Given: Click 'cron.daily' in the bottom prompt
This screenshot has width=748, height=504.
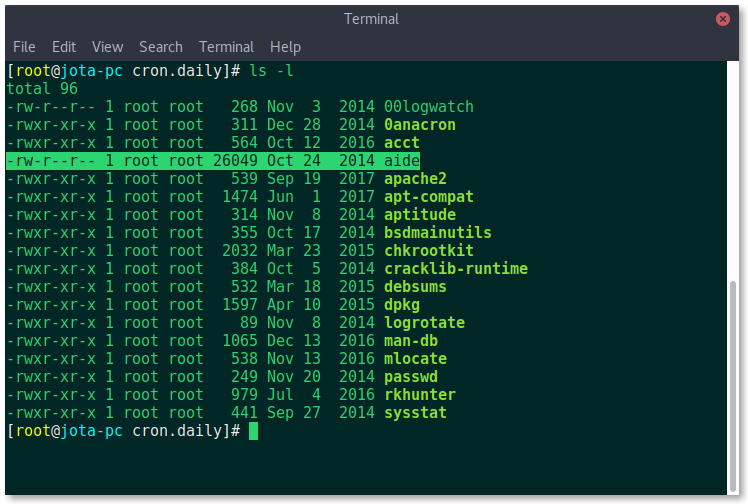Looking at the screenshot, I should [177, 431].
